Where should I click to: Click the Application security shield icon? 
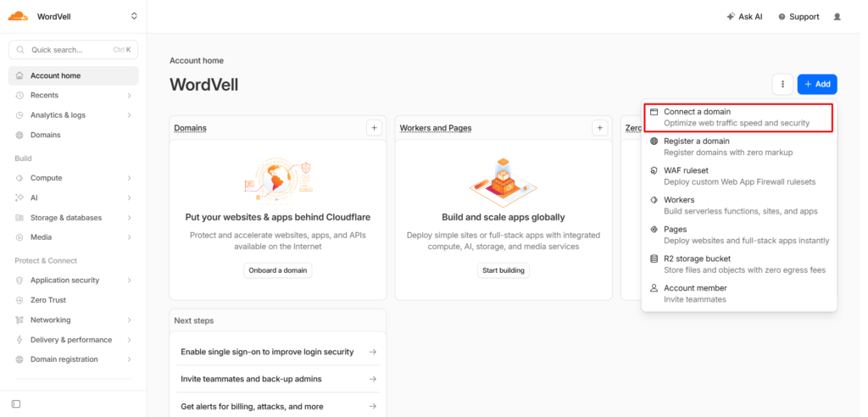(19, 281)
